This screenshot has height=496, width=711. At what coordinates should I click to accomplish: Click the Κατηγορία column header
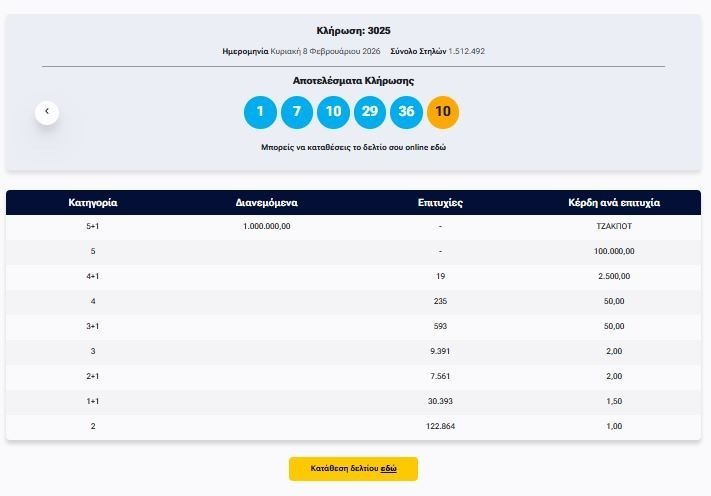pyautogui.click(x=93, y=202)
